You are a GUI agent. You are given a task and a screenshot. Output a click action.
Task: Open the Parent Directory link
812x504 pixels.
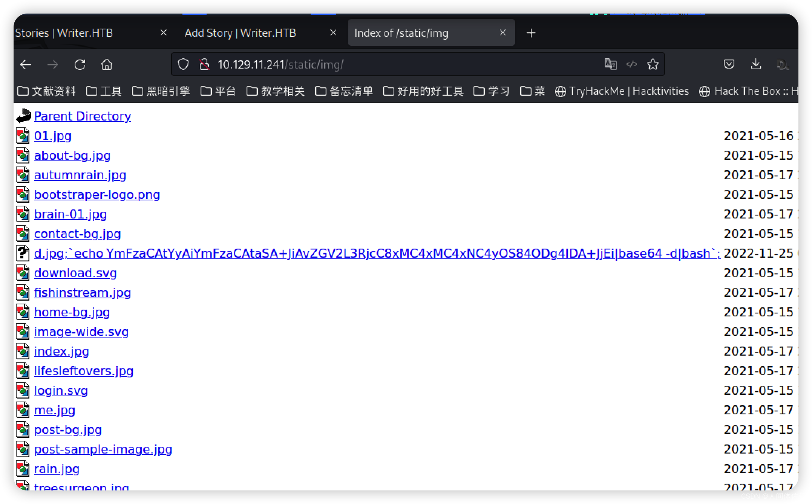coord(83,116)
